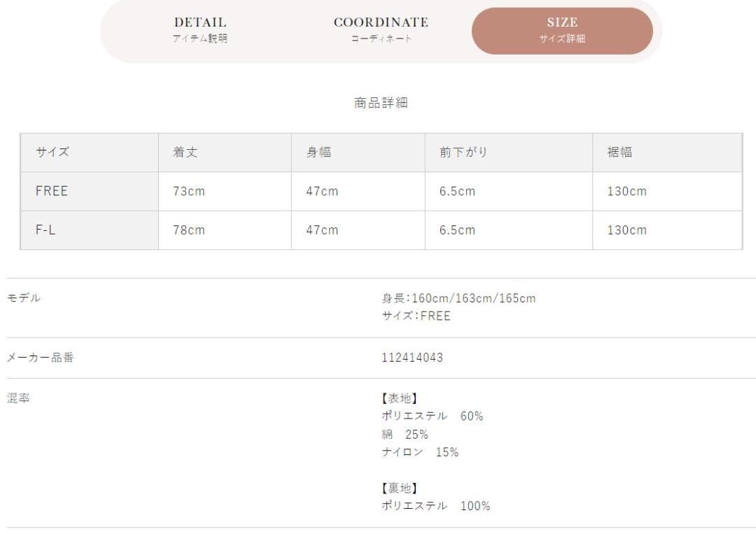756x534 pixels.
Task: Click the 【裏地】 ポリエステル 100% text
Action: pyautogui.click(x=436, y=497)
